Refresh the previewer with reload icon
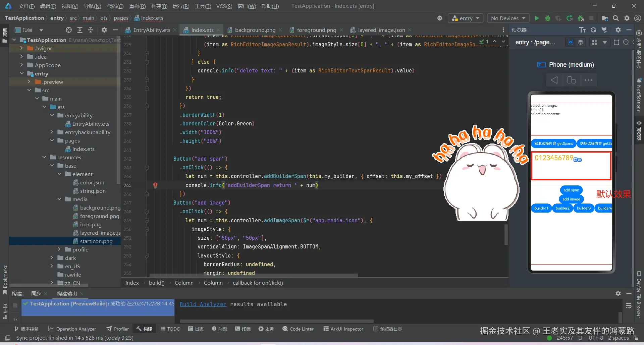Screen dimensions: 644x345 593,30
